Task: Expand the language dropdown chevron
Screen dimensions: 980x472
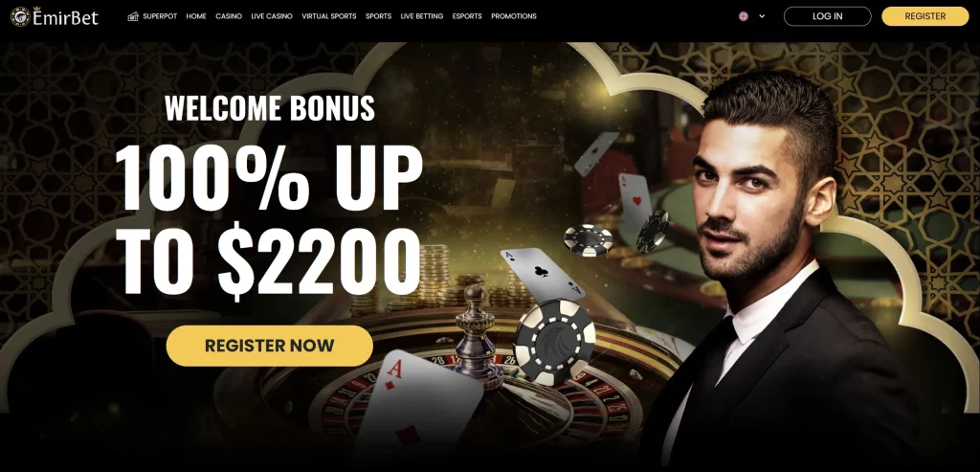Action: 762,16
